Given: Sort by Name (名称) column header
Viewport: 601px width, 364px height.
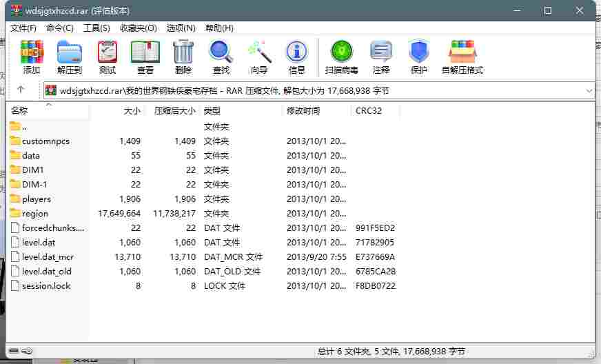Looking at the screenshot, I should pyautogui.click(x=48, y=111).
